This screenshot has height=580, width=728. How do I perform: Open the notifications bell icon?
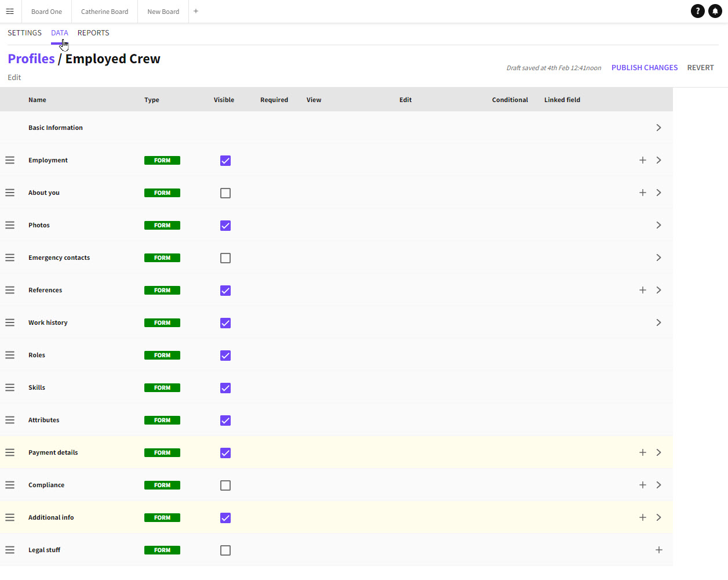point(715,11)
